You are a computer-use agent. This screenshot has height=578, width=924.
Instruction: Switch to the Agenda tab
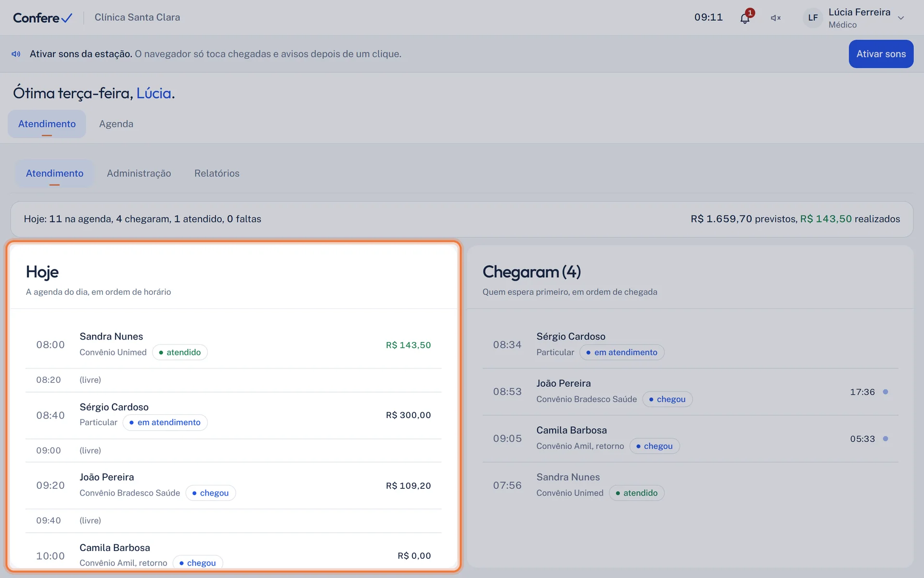pyautogui.click(x=116, y=124)
